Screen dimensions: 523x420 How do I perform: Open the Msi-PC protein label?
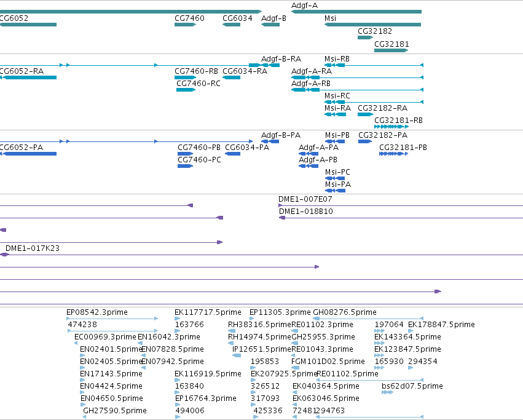[x=337, y=173]
